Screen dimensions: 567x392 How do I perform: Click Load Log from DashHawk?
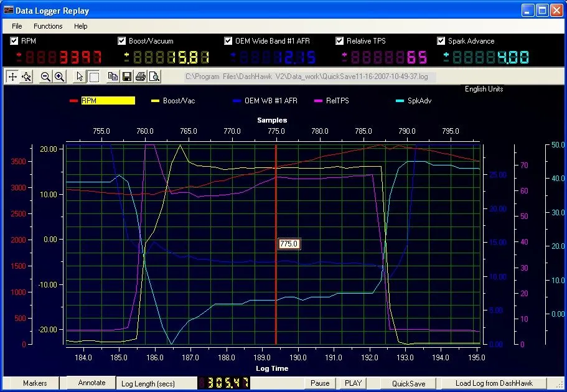tap(494, 383)
